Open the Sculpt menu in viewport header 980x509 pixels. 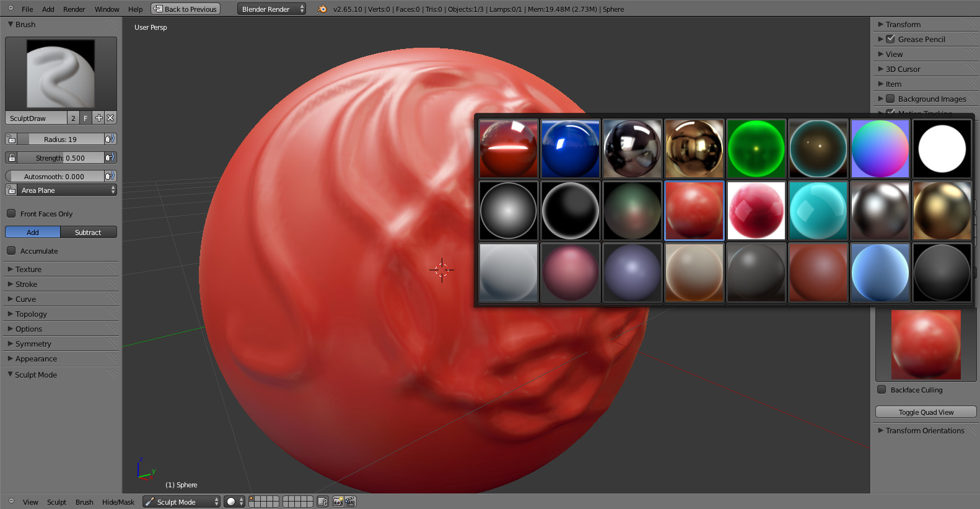click(x=56, y=502)
